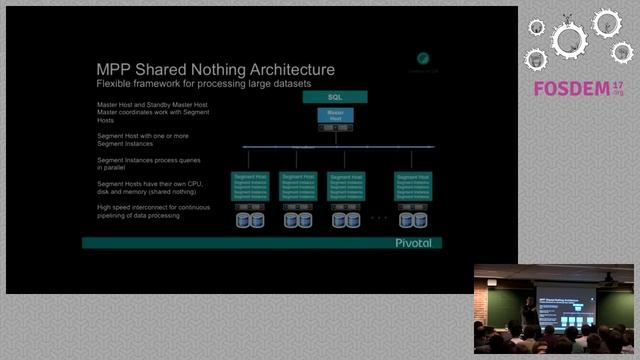
Task: Click "Master coordinates work with Segment Hosts" text
Action: pos(153,116)
